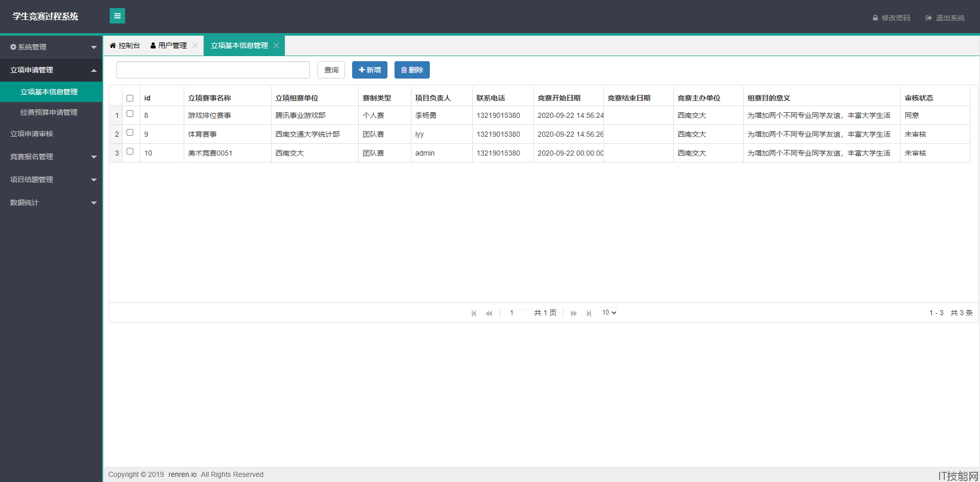The image size is (980, 482).
Task: Click the 2020-09-22 00:00:00 start date cell
Action: click(568, 153)
